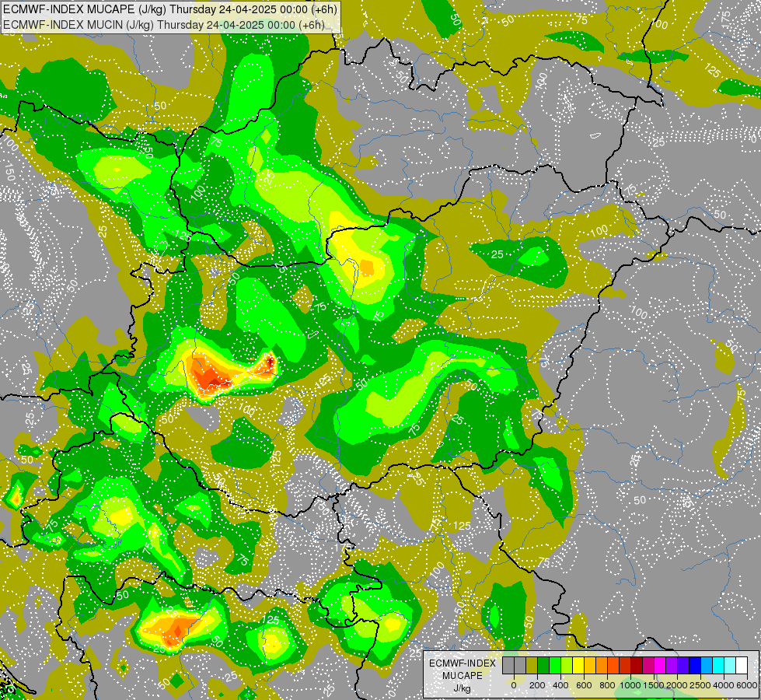Click the MUCAPE label inside the legend
761x700 pixels.
pos(463,676)
